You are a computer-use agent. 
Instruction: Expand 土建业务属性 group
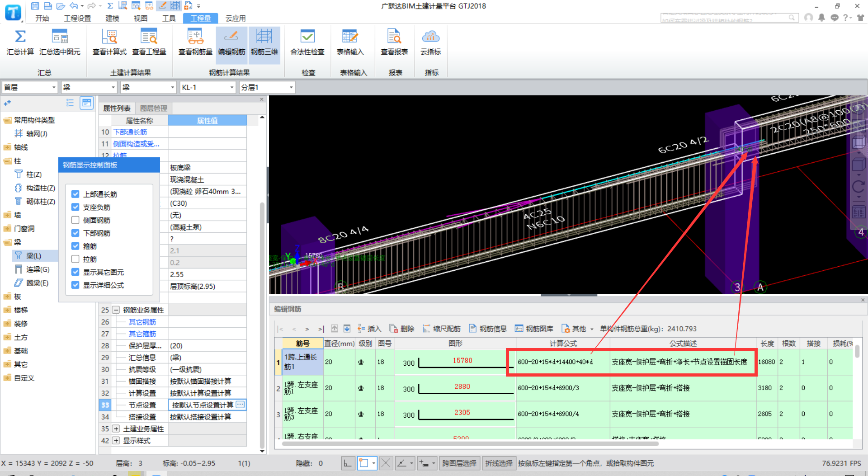pos(116,429)
